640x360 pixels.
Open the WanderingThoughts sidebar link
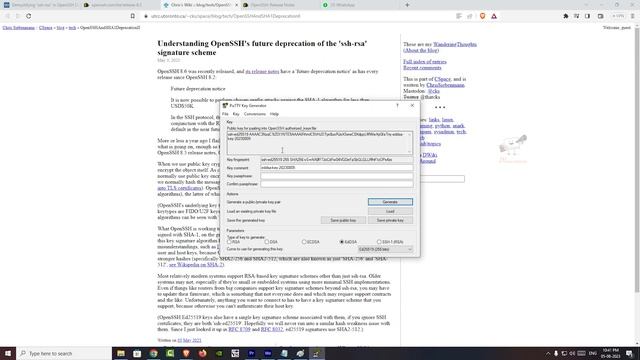pos(455,44)
